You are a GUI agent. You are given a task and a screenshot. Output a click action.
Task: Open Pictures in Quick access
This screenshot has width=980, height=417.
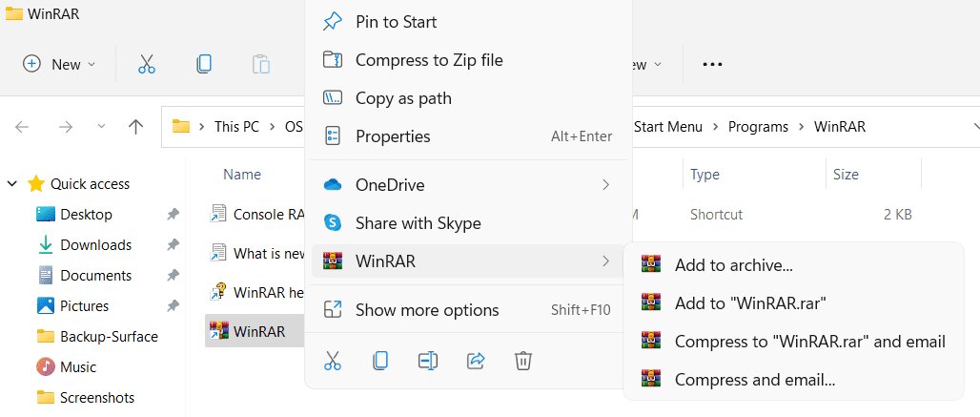tap(85, 306)
